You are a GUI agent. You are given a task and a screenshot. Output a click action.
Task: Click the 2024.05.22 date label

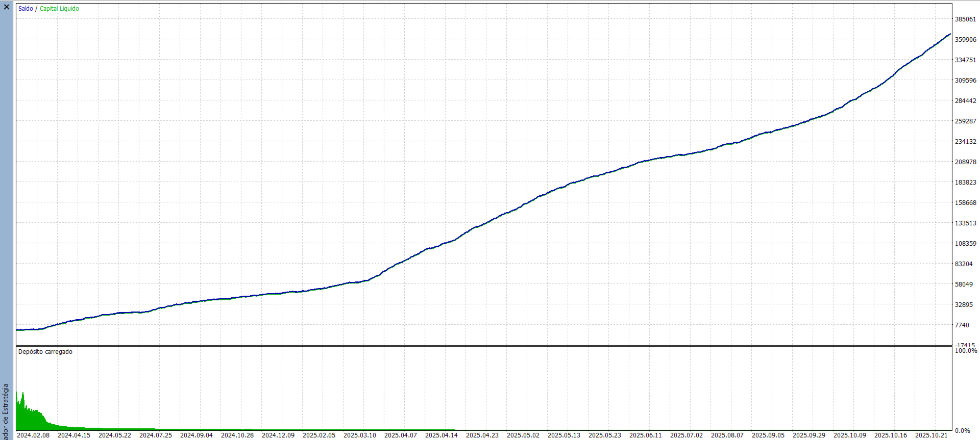point(115,435)
